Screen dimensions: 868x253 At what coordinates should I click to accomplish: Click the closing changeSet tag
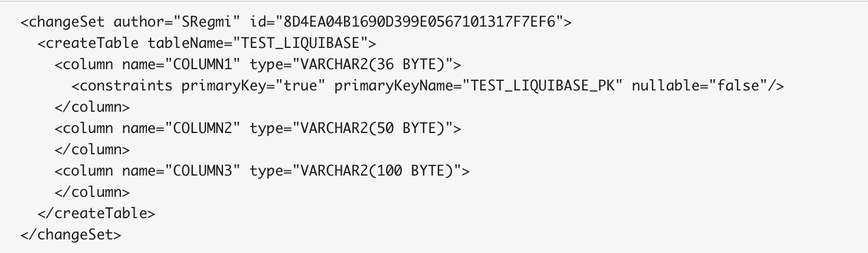(x=71, y=234)
